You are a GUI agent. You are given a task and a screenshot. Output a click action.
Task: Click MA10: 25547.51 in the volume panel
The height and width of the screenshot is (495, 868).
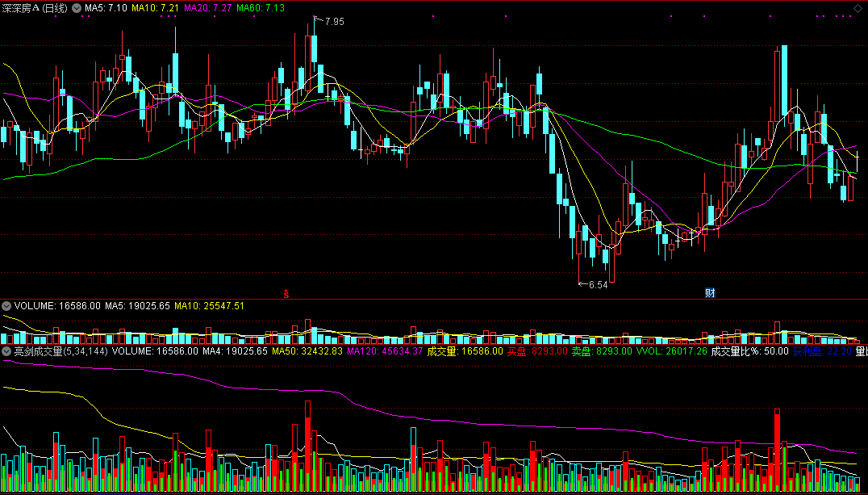[x=209, y=305]
